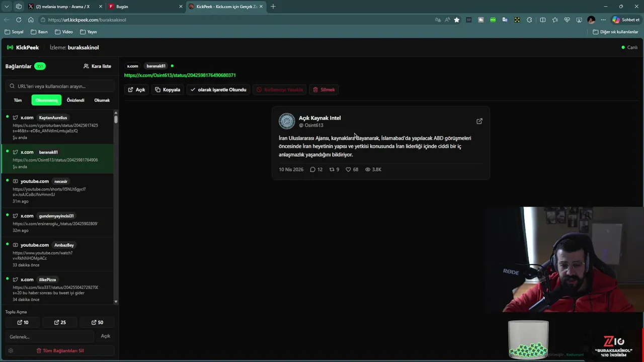Open the tweet in external link icon
This screenshot has width=644, height=362.
tap(479, 121)
